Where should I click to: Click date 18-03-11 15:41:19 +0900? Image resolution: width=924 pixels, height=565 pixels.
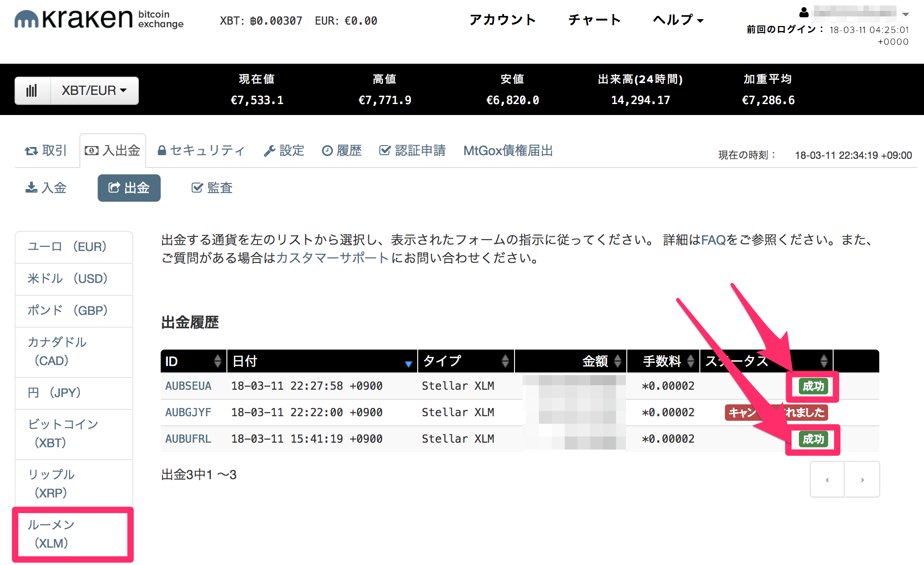click(x=307, y=439)
